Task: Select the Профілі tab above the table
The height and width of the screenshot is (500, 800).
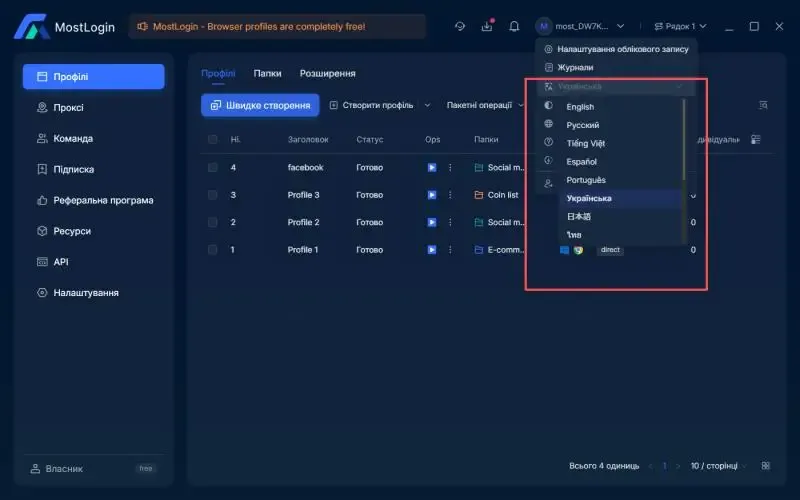Action: tap(218, 73)
